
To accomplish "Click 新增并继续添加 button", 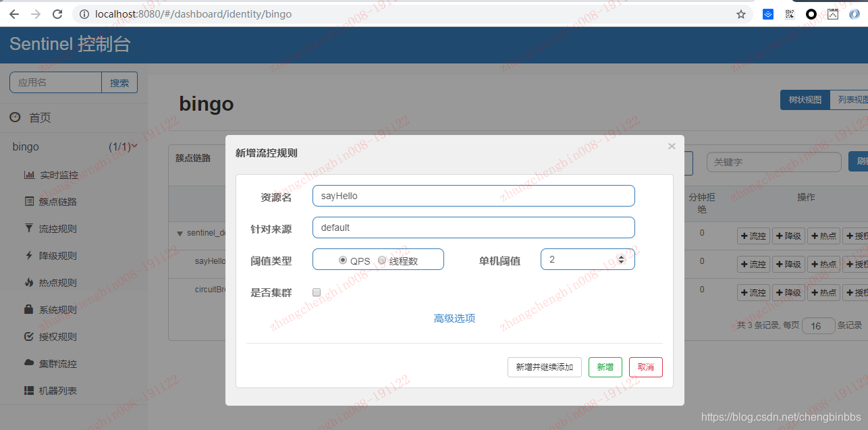I will 545,367.
